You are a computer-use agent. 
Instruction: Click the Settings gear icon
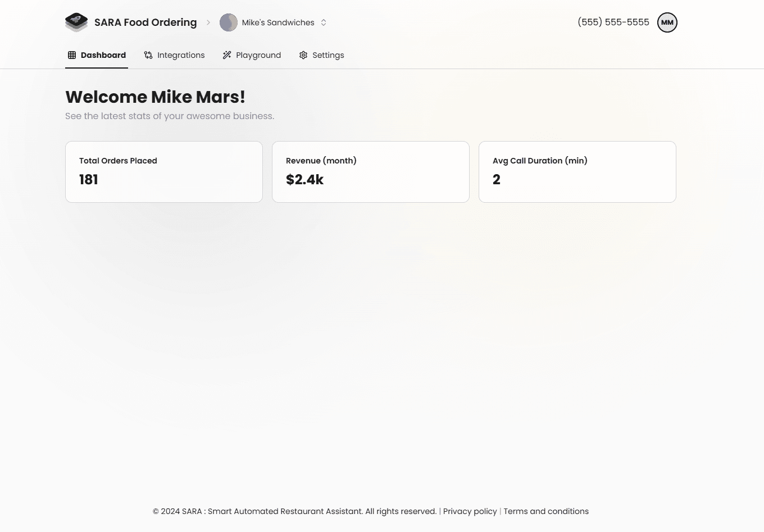[303, 55]
